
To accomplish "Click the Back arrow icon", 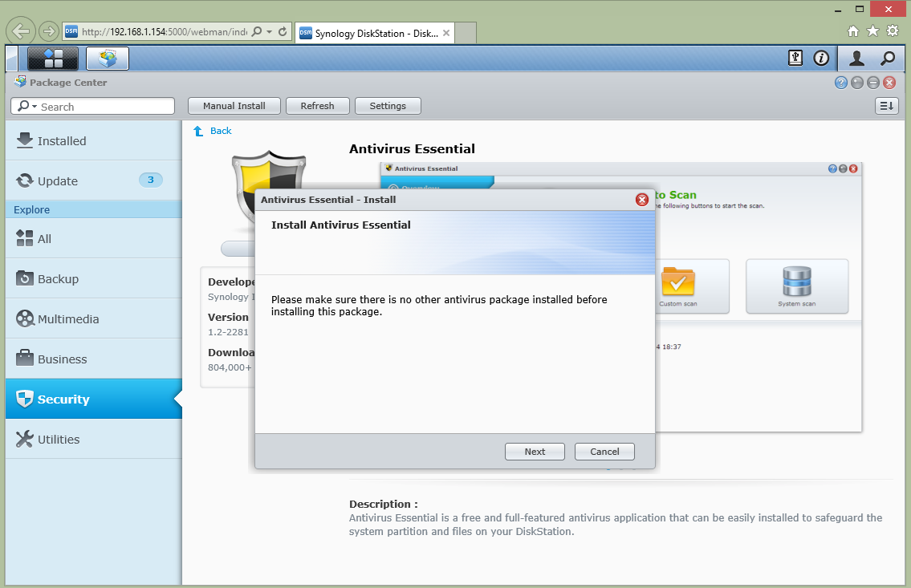I will point(198,132).
